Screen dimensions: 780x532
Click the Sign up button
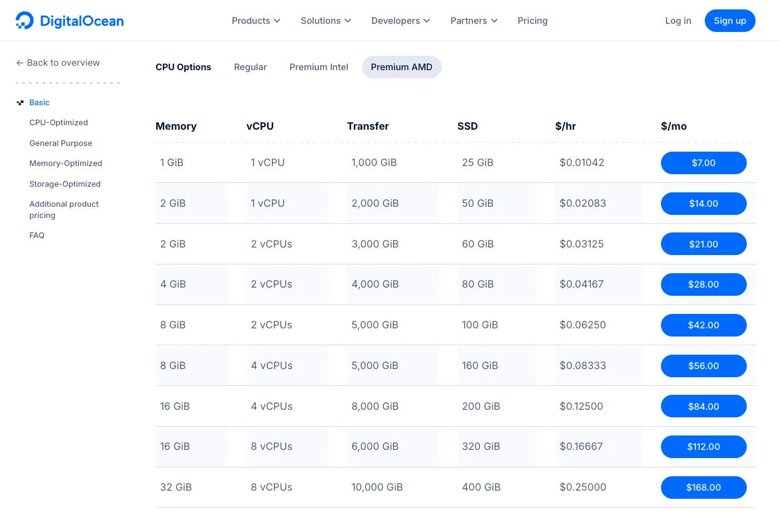[x=730, y=21]
